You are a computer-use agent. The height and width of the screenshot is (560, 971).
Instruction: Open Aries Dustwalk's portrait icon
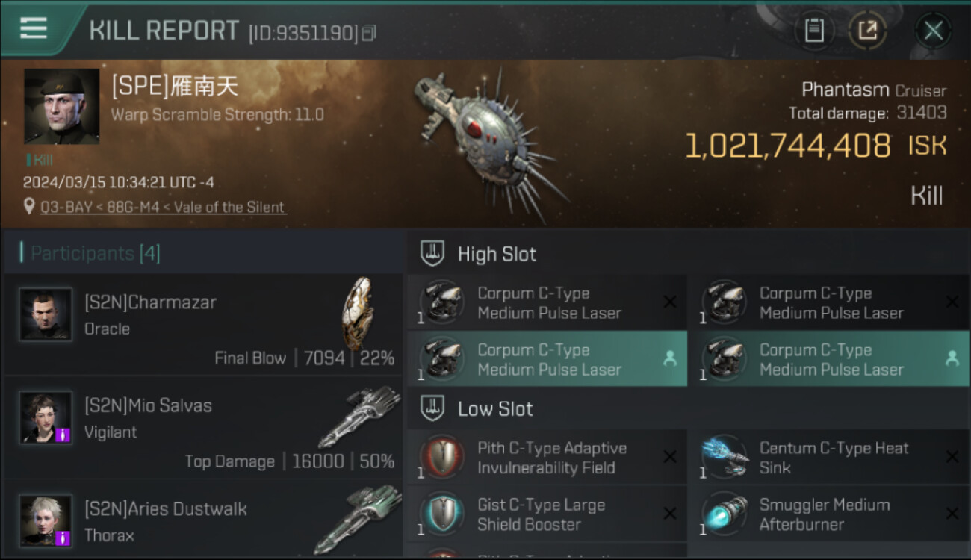[46, 520]
